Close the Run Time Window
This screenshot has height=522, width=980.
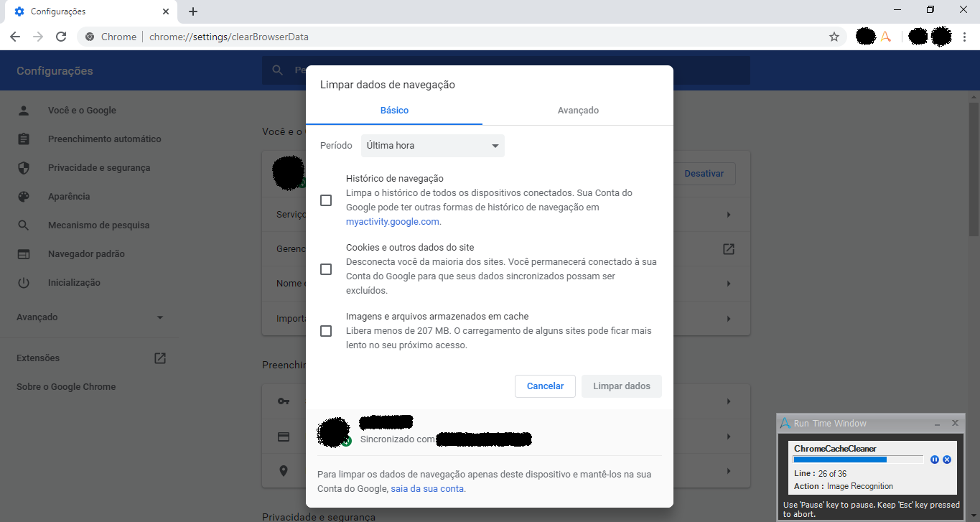pos(955,424)
